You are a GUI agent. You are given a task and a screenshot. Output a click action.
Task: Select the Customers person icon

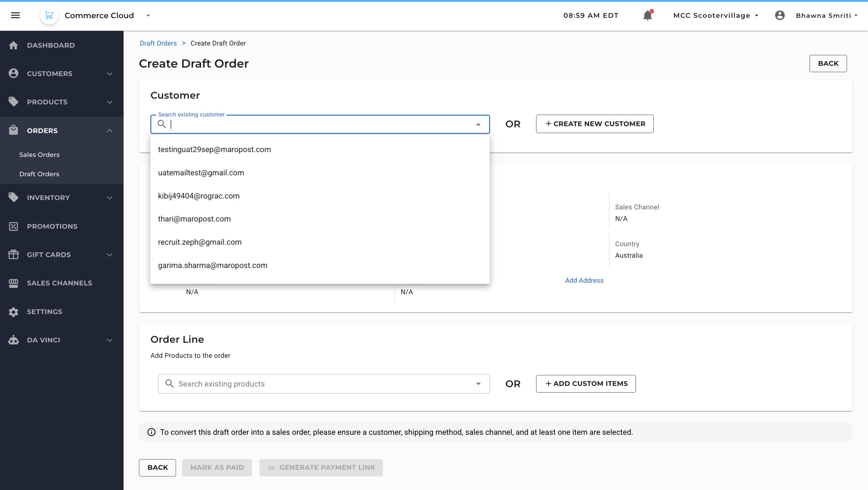(14, 73)
